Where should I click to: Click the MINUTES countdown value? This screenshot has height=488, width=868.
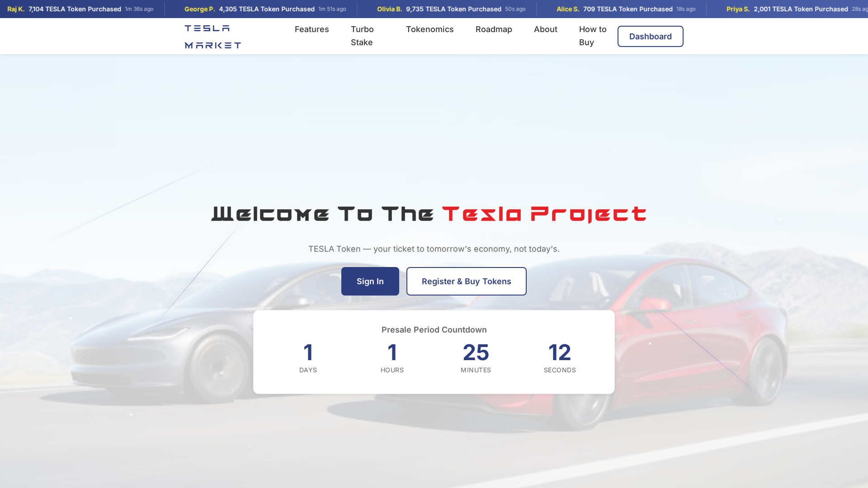tap(476, 353)
